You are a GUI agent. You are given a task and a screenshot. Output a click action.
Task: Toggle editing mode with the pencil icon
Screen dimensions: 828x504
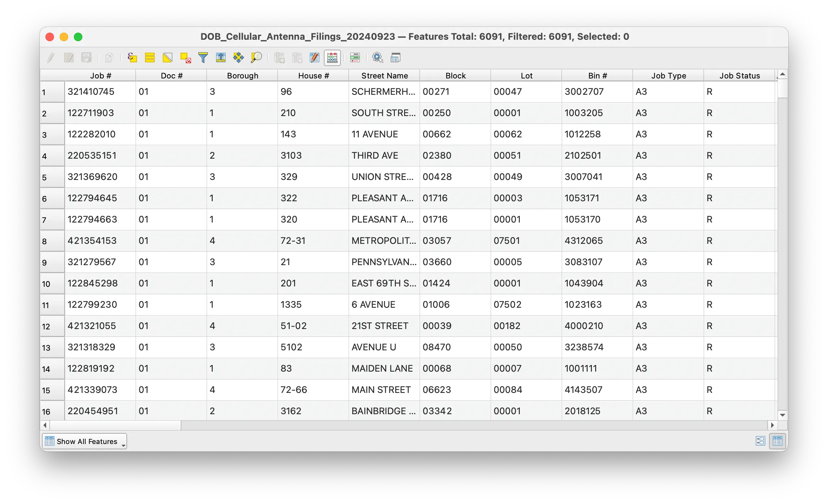50,57
